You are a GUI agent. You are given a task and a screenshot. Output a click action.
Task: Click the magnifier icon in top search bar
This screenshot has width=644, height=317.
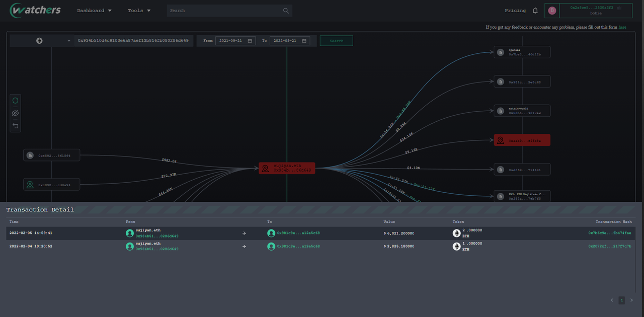coord(286,11)
